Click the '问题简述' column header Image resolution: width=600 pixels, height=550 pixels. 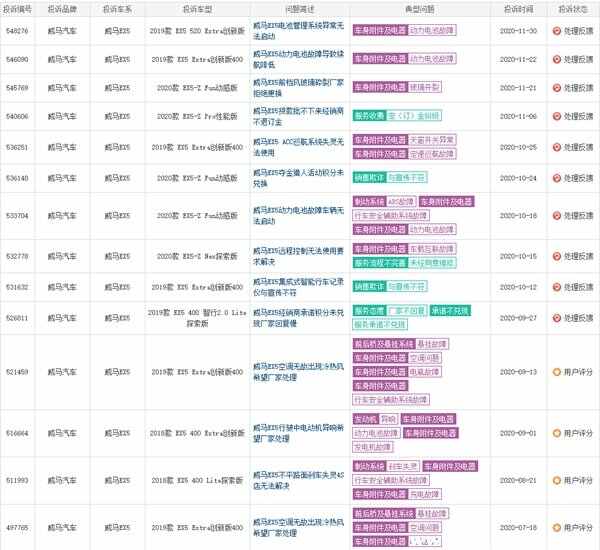click(x=300, y=9)
